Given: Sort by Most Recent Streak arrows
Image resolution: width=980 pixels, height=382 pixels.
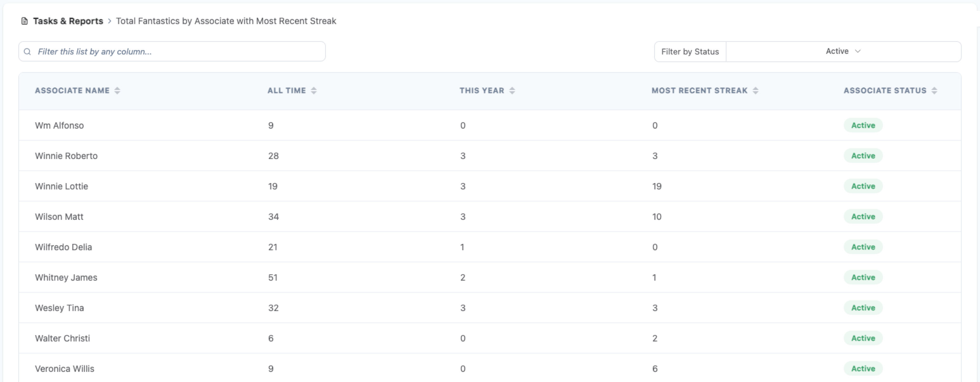Looking at the screenshot, I should coord(756,91).
